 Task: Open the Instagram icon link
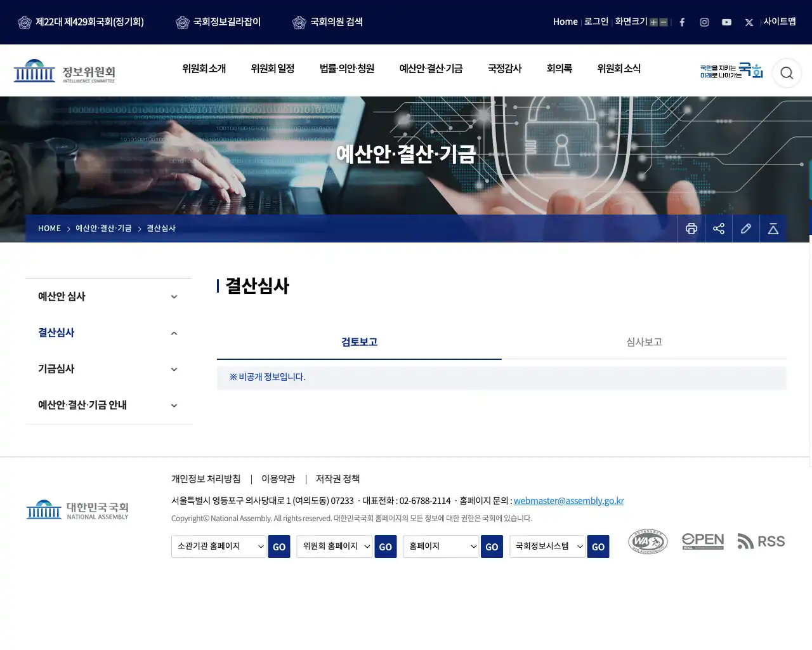704,22
